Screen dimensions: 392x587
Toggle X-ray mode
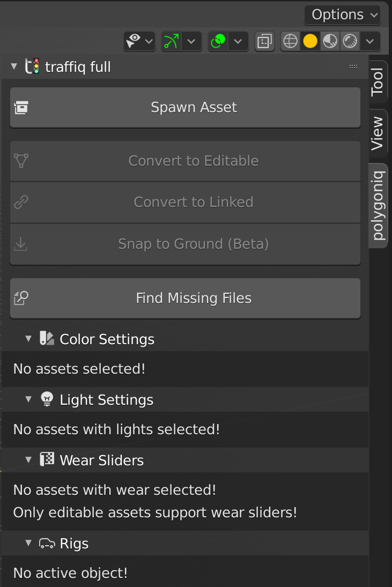click(264, 41)
